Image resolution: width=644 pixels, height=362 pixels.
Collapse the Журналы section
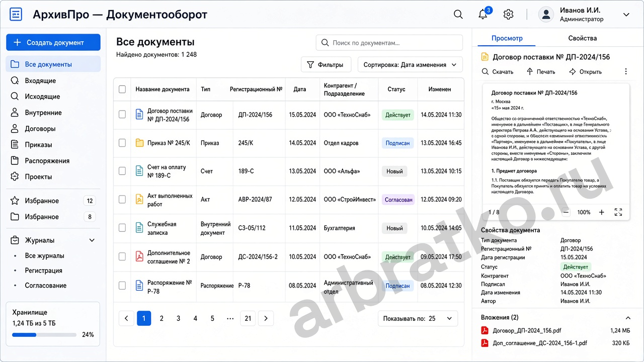point(92,240)
